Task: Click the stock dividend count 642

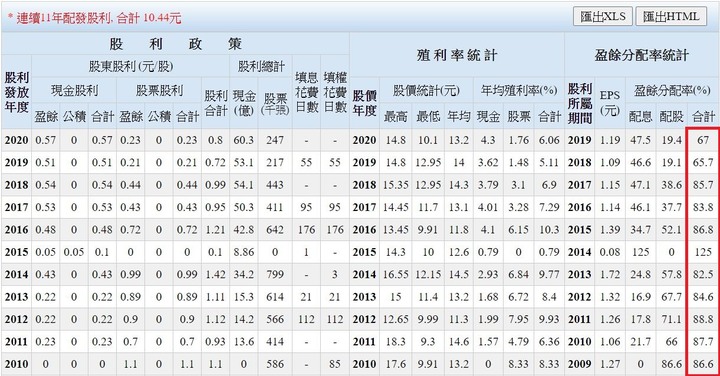Action: coord(275,230)
